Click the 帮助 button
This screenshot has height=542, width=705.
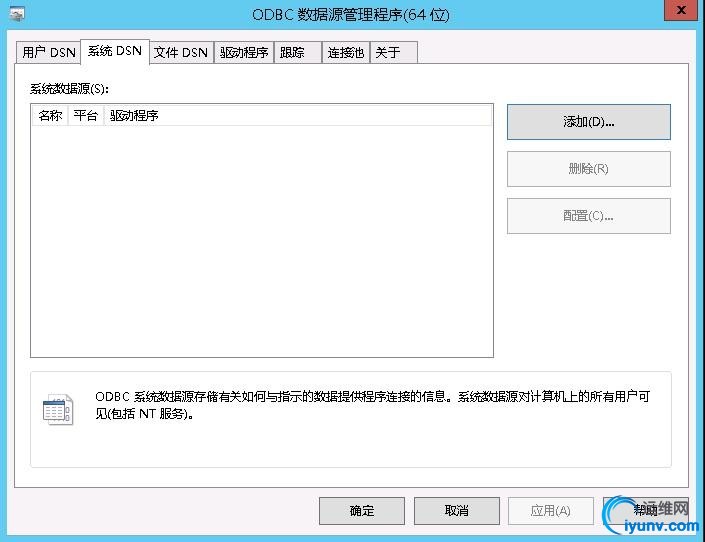(x=646, y=511)
